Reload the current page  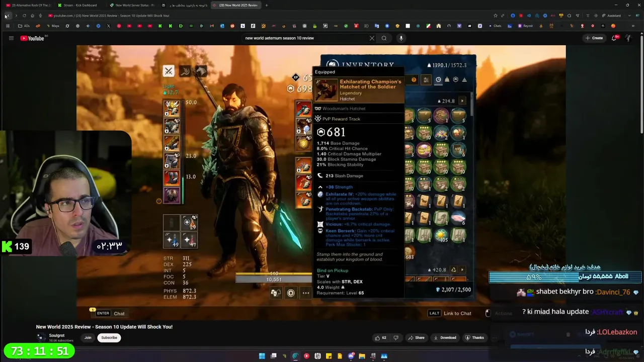24,16
